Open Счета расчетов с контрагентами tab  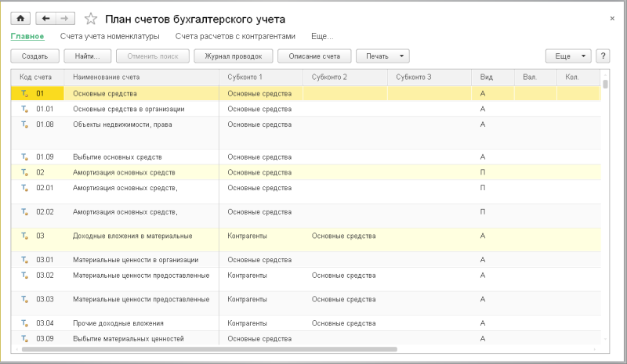click(236, 36)
